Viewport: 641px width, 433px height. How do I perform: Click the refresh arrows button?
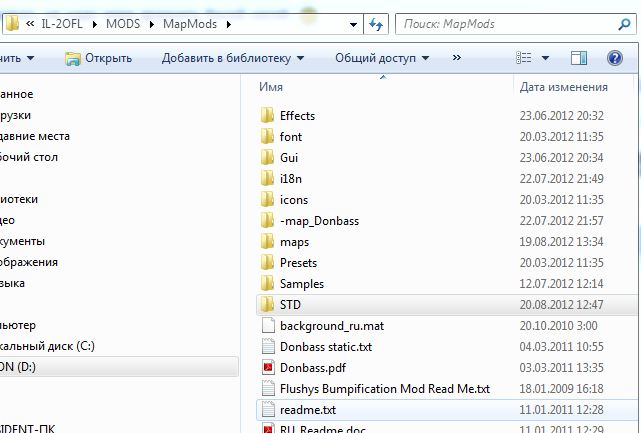pos(376,25)
